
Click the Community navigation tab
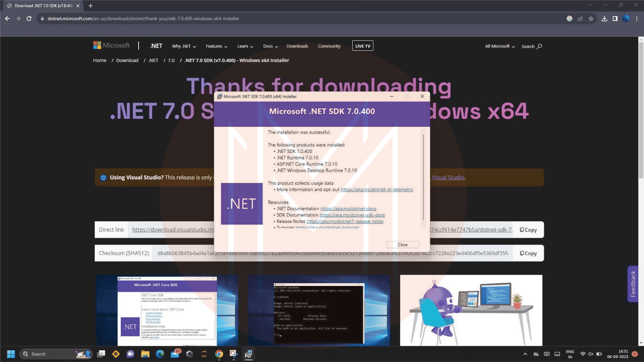pyautogui.click(x=329, y=46)
